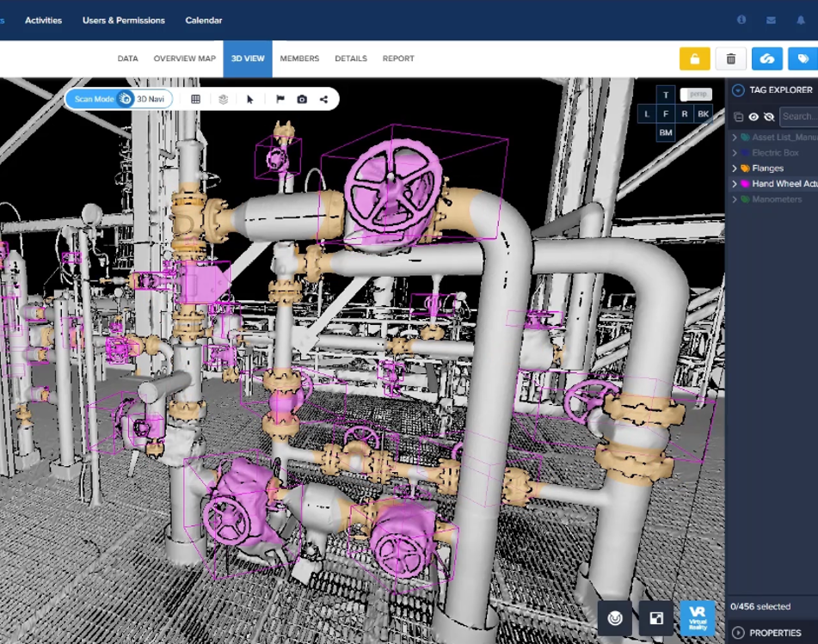The width and height of the screenshot is (818, 644).
Task: Click the round Scan/3D Navi toggle knob
Action: pyautogui.click(x=126, y=99)
